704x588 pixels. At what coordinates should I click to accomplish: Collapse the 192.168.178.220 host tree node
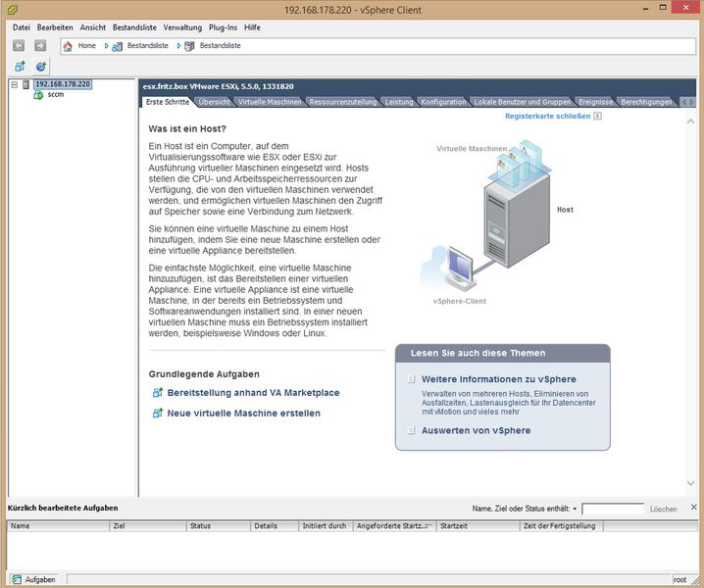[x=15, y=84]
